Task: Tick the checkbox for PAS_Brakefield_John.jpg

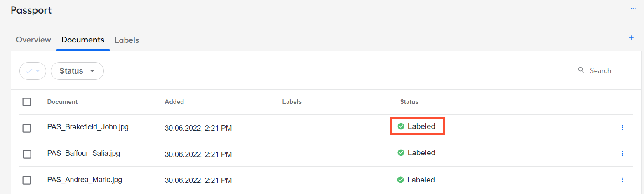Action: click(27, 128)
